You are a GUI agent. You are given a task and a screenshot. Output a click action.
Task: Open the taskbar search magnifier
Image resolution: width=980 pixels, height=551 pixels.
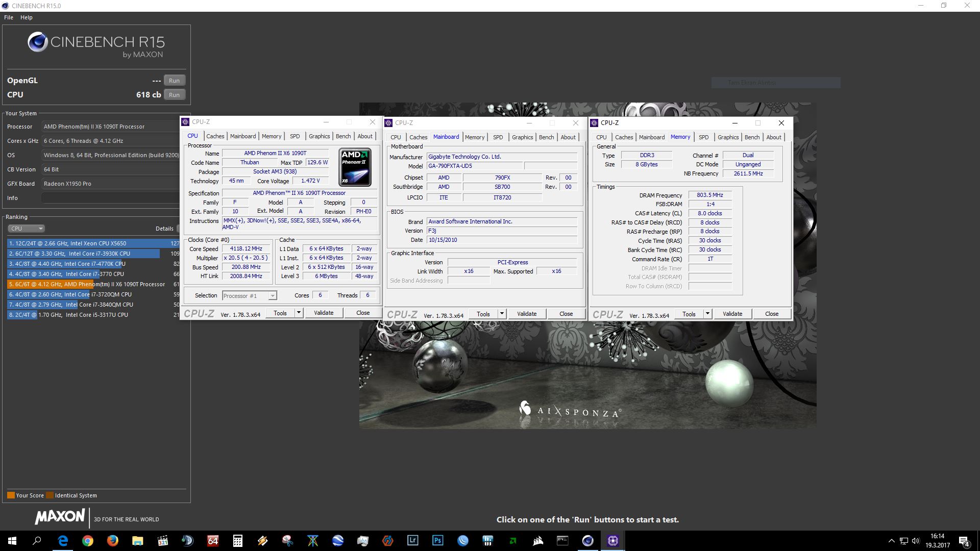37,541
